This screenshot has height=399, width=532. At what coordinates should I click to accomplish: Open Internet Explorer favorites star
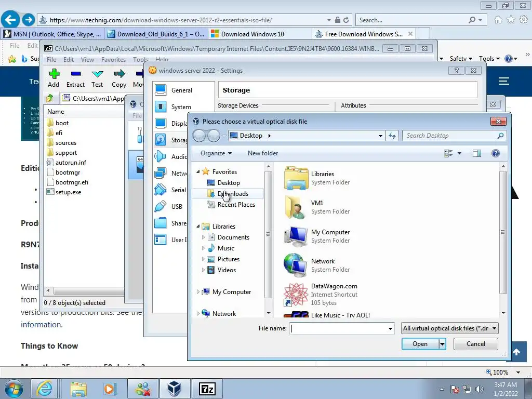click(x=511, y=20)
